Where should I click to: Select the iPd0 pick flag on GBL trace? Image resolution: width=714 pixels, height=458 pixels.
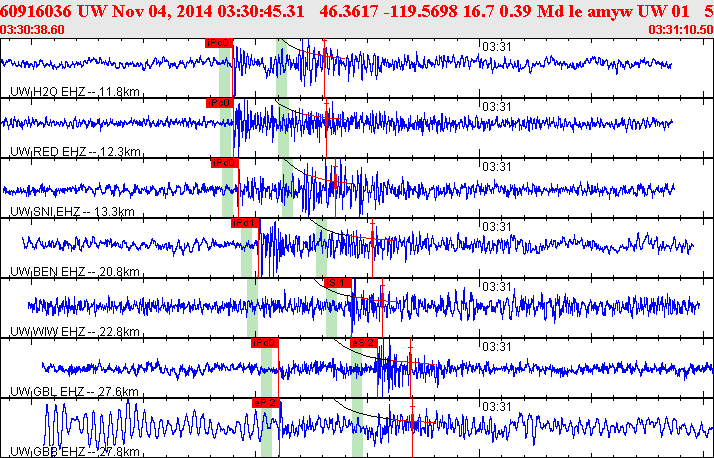point(264,343)
